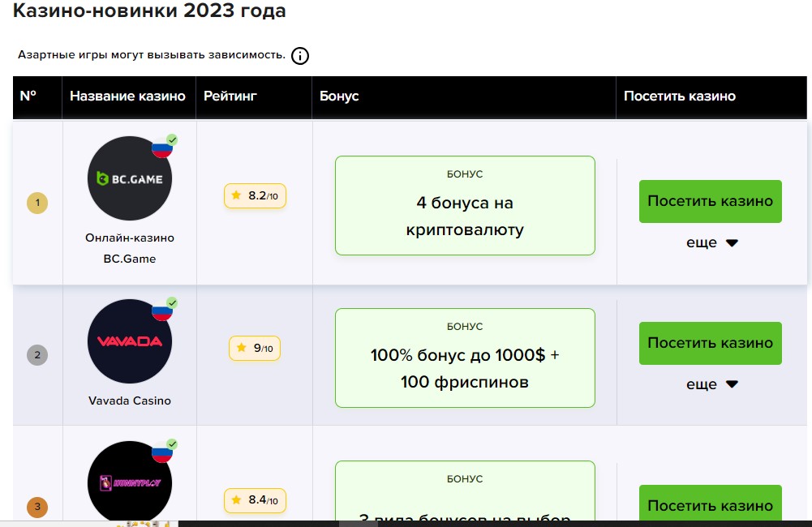Click the Russian flag badge on BC.GAME

point(161,149)
